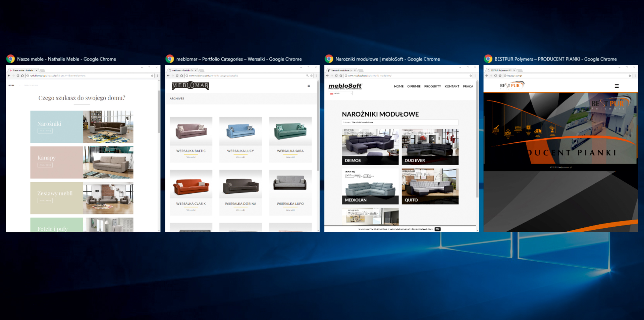Click the BESTPUR hamburger menu icon
Screen dimensions: 644x320
[616, 86]
